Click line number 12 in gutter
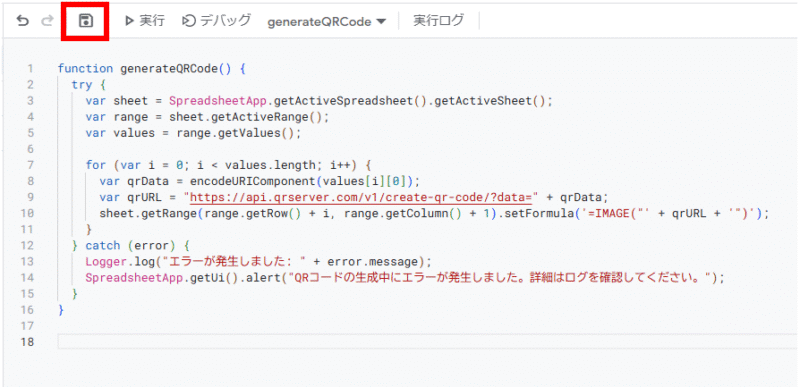 [28, 246]
